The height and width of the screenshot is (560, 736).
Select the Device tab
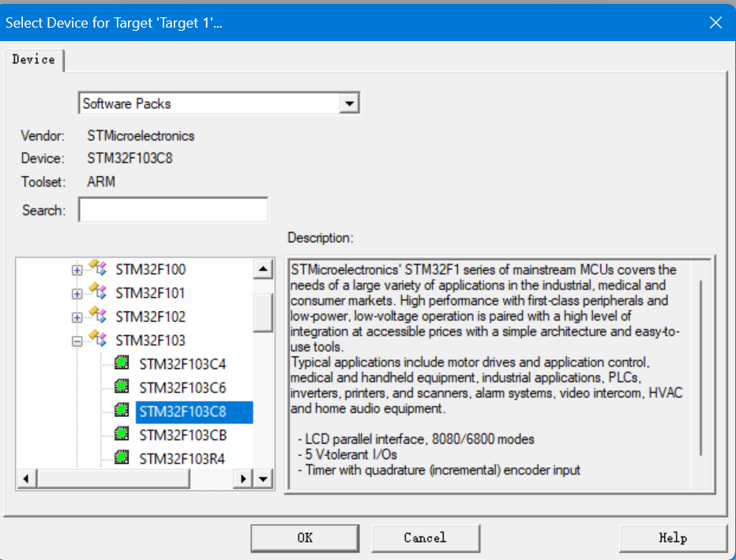click(x=34, y=59)
